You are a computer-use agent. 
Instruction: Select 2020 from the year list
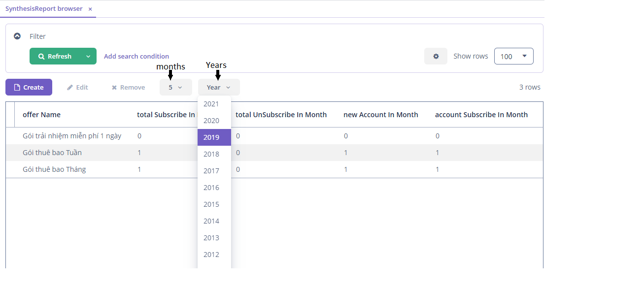211,121
